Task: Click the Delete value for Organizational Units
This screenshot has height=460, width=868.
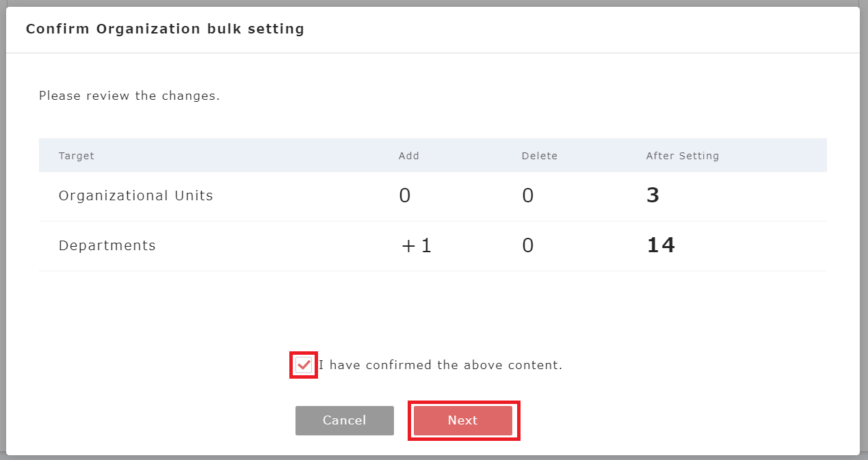Action: click(x=527, y=196)
